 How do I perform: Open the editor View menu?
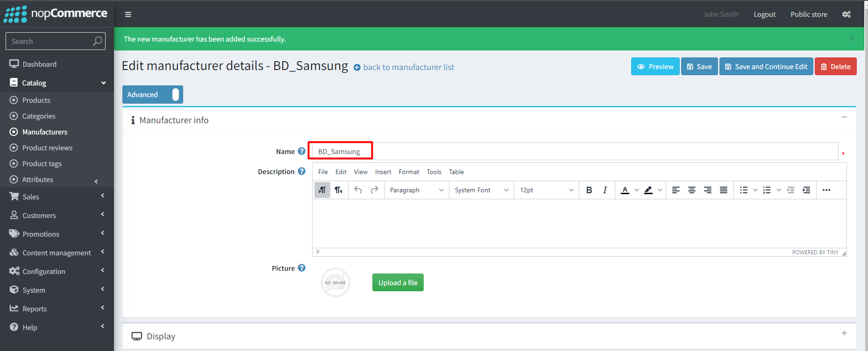(x=361, y=172)
